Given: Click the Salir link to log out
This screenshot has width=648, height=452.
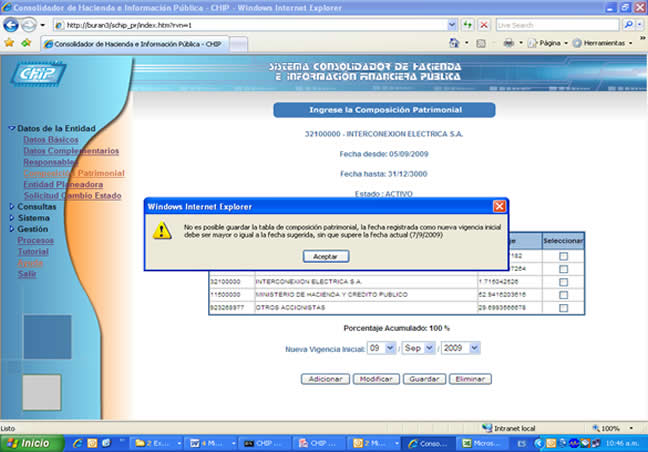Looking at the screenshot, I should click(27, 274).
